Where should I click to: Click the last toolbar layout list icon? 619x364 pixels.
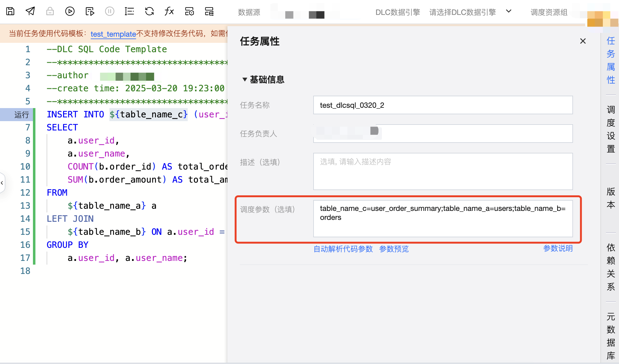coord(209,11)
